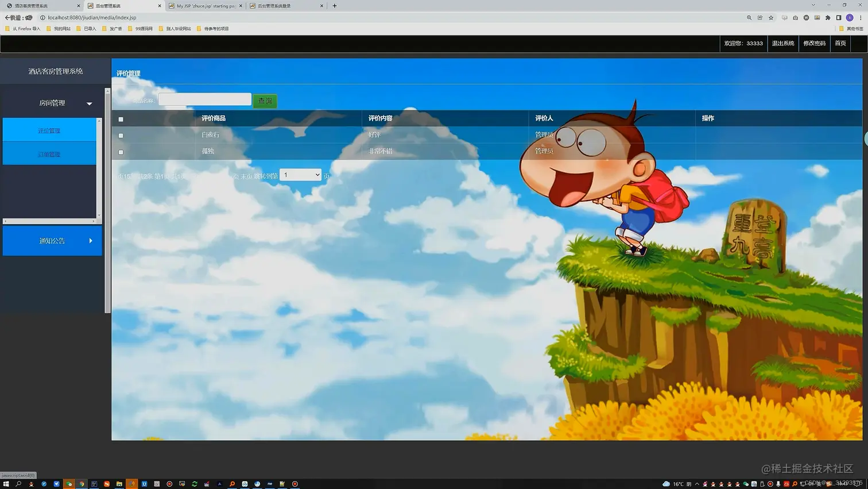Click the 退出系统 logout link

[783, 43]
